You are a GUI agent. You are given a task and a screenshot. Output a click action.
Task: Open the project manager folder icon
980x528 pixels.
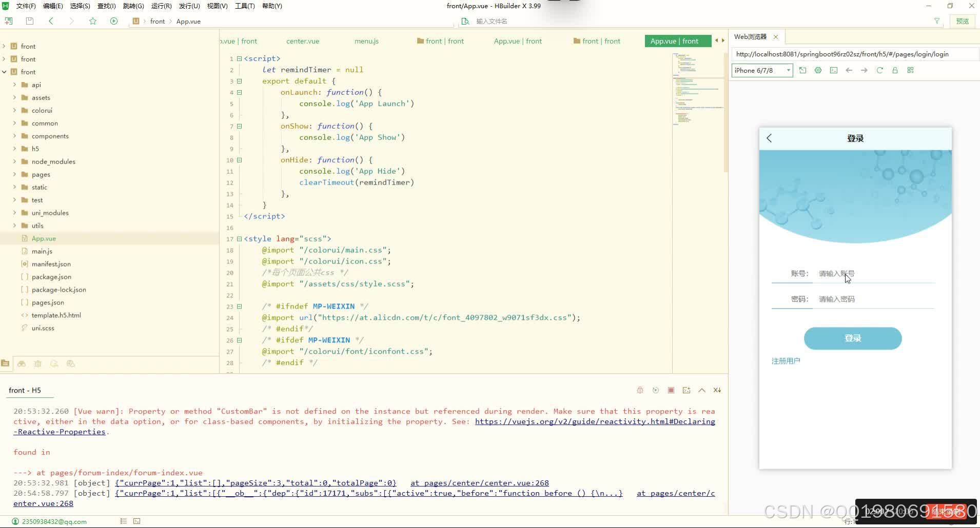point(5,363)
